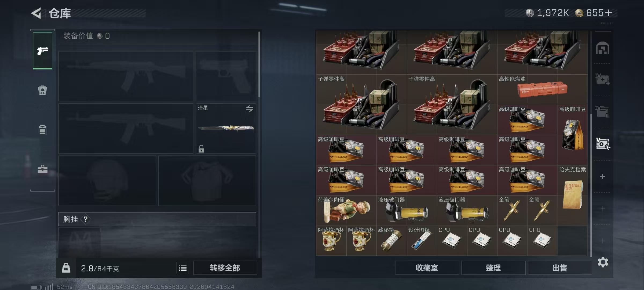Open the 胸挂 help question mark
This screenshot has height=290, width=644.
tap(86, 219)
